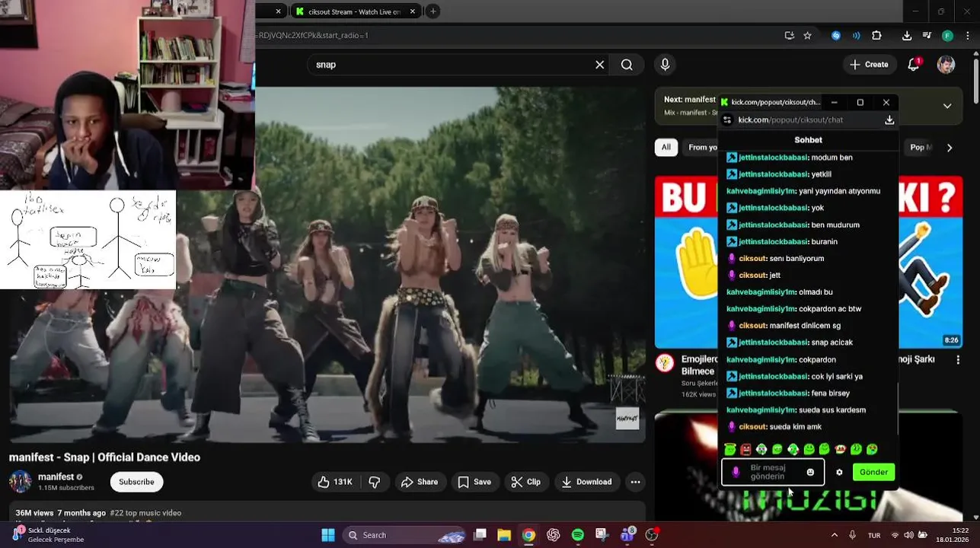Expand the Next manifest mix playlist panel
Viewport: 980px width, 548px height.
point(947,106)
